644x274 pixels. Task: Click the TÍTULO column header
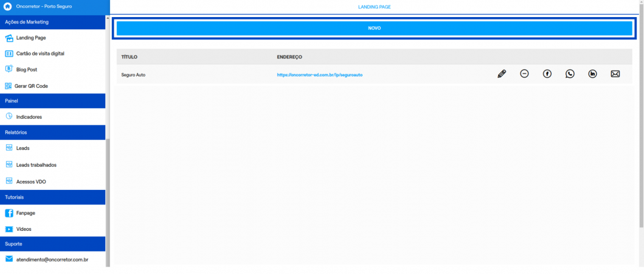point(130,57)
